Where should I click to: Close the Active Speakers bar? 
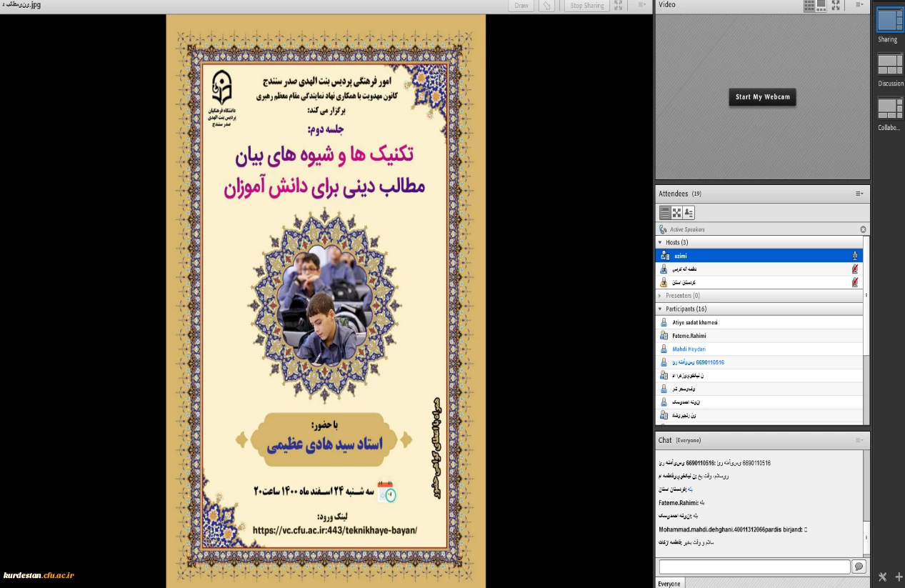(863, 229)
